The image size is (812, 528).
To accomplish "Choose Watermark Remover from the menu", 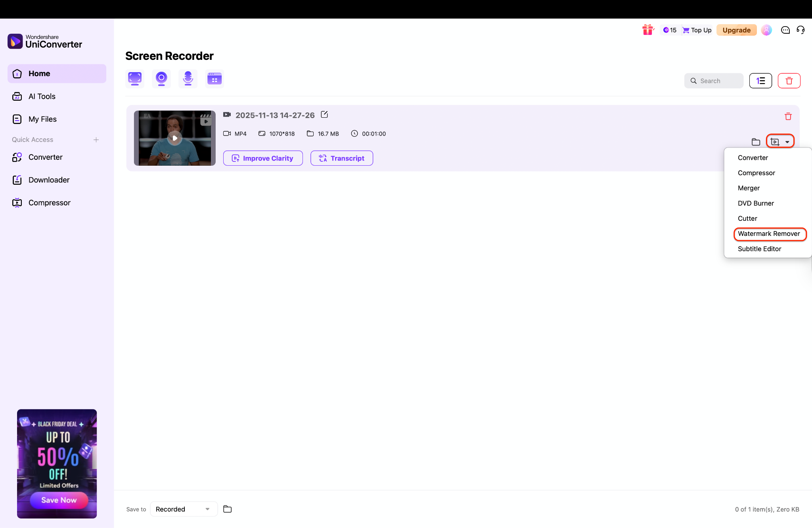I will [x=769, y=233].
